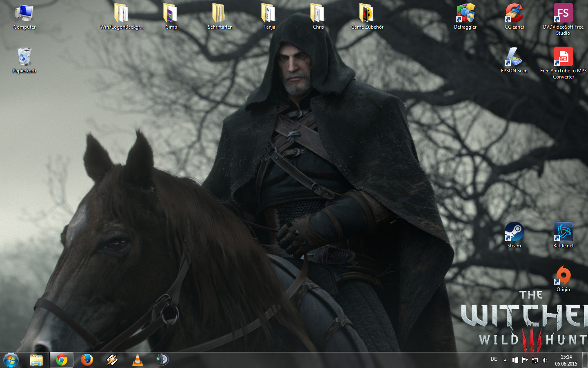Viewport: 588px width, 368px height.
Task: Click the clock showing 15:14
Action: [566, 360]
